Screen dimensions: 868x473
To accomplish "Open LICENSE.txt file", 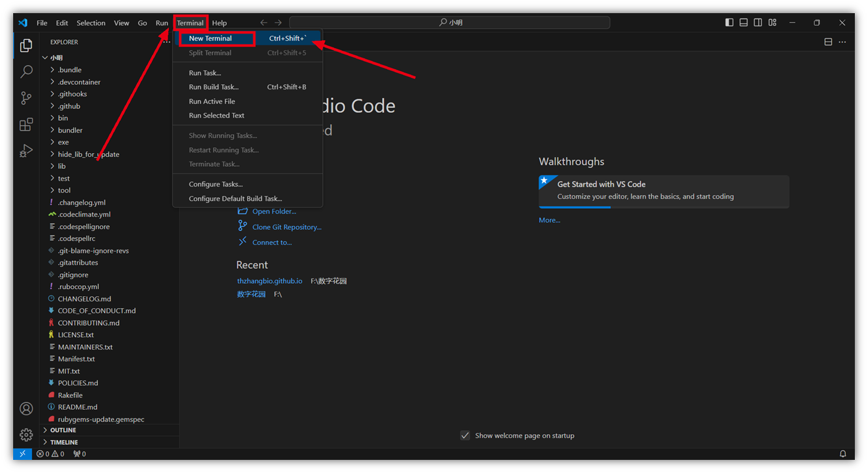I will 76,335.
